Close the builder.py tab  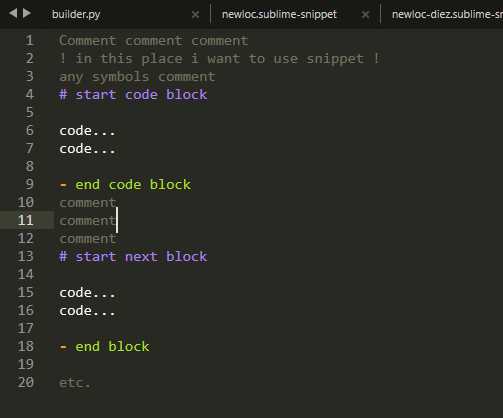click(x=195, y=14)
